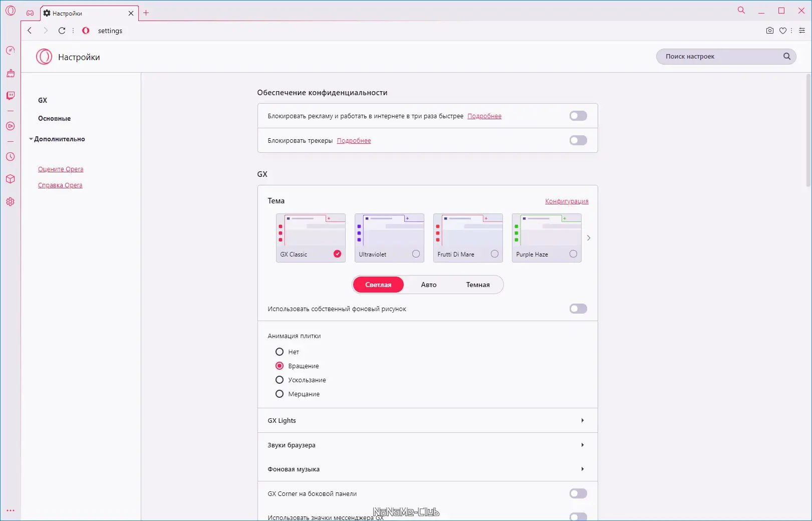The image size is (812, 521).
Task: Open a new tab with the plus button
Action: [146, 13]
